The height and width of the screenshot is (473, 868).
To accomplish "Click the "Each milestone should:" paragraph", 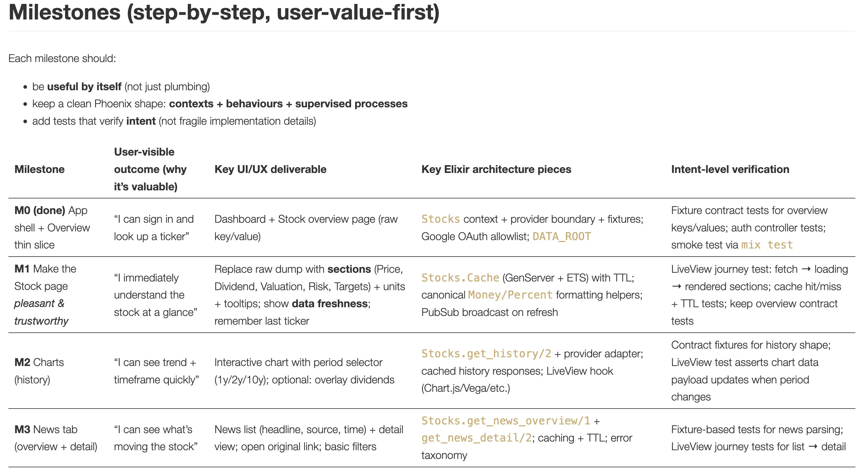I will pos(62,58).
